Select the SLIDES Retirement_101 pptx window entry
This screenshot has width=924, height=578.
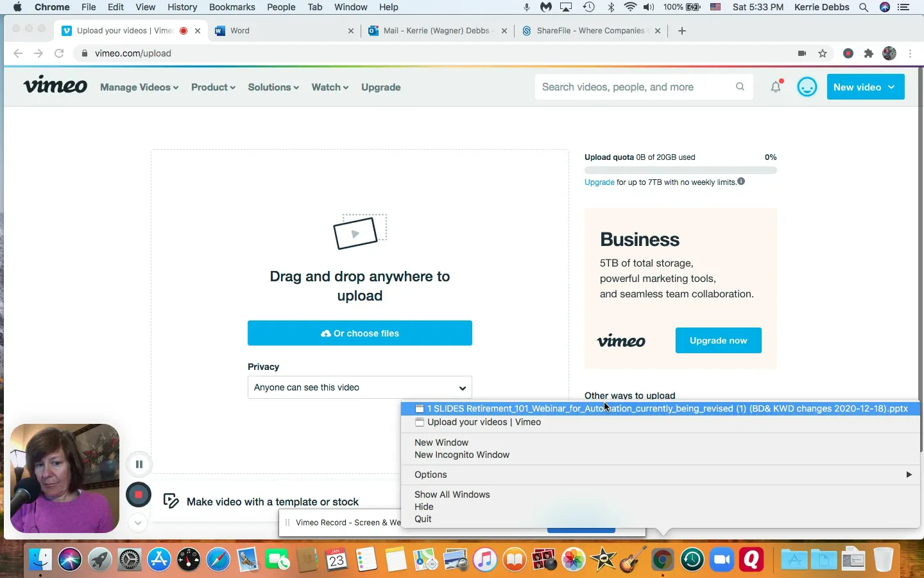661,408
